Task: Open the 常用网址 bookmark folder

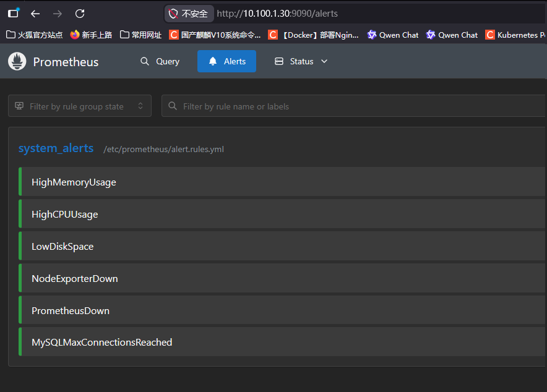Action: [x=141, y=35]
